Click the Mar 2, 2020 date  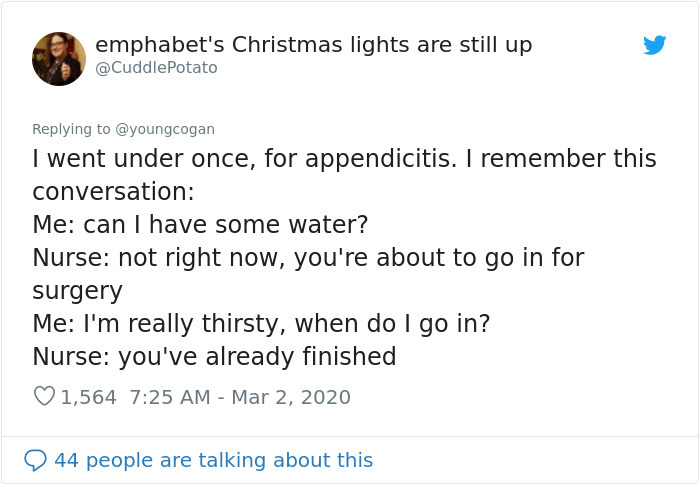click(x=291, y=397)
